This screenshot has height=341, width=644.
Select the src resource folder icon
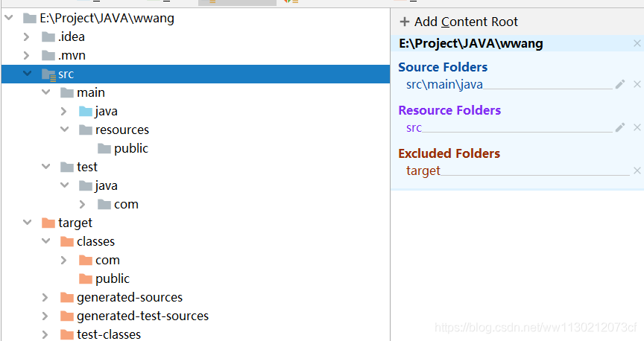(48, 74)
